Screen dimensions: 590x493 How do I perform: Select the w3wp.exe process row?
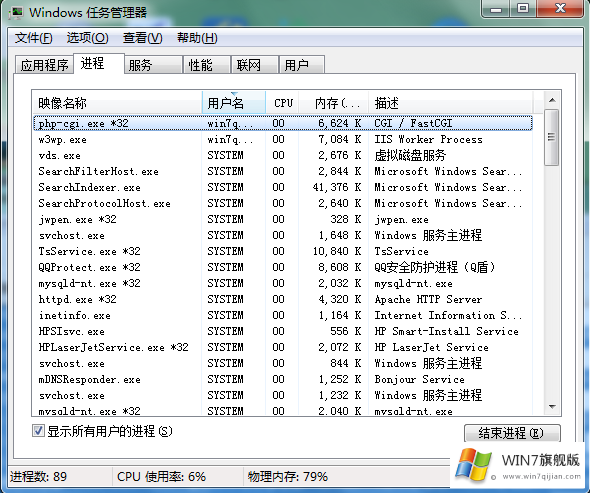pyautogui.click(x=283, y=140)
